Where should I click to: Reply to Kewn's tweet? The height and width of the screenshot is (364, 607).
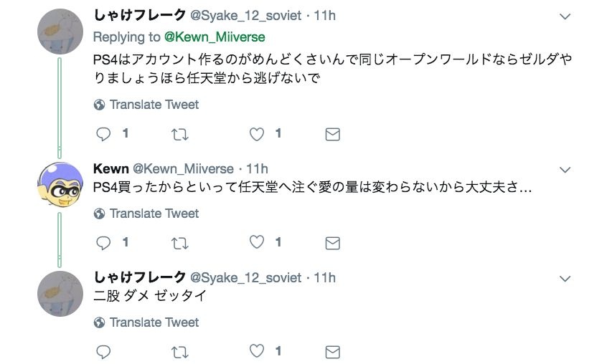(103, 243)
